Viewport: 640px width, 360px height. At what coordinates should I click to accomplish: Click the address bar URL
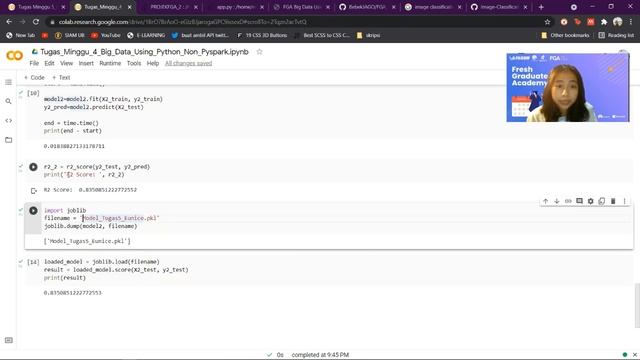pos(182,22)
